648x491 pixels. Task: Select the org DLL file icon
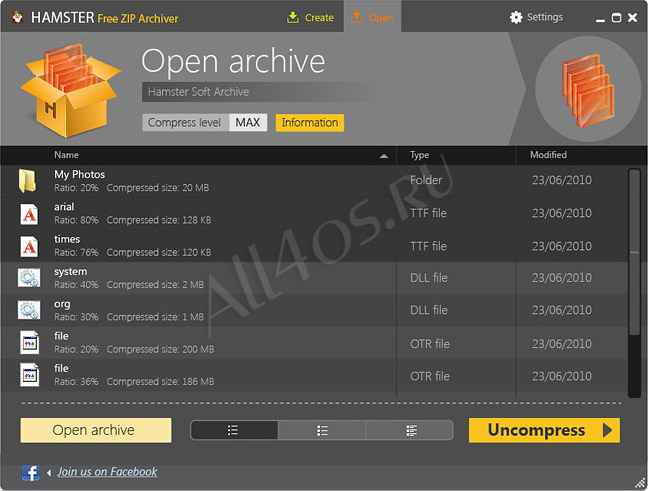29,310
